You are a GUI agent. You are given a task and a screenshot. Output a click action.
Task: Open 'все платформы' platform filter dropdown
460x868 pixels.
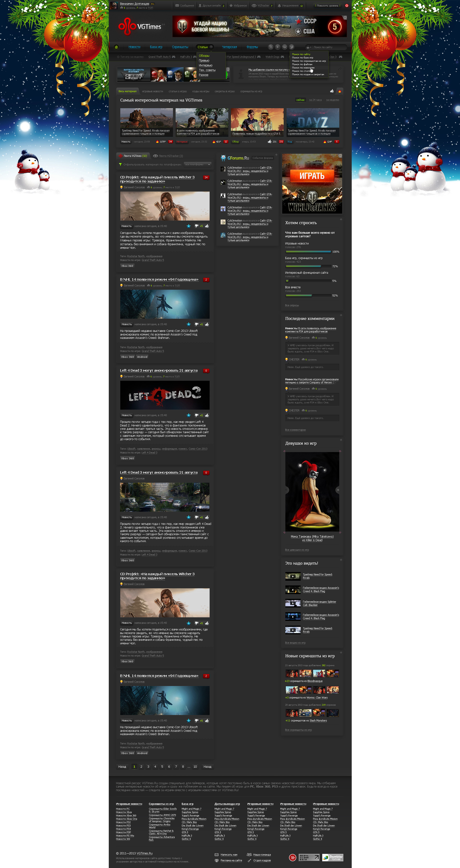[x=198, y=165]
